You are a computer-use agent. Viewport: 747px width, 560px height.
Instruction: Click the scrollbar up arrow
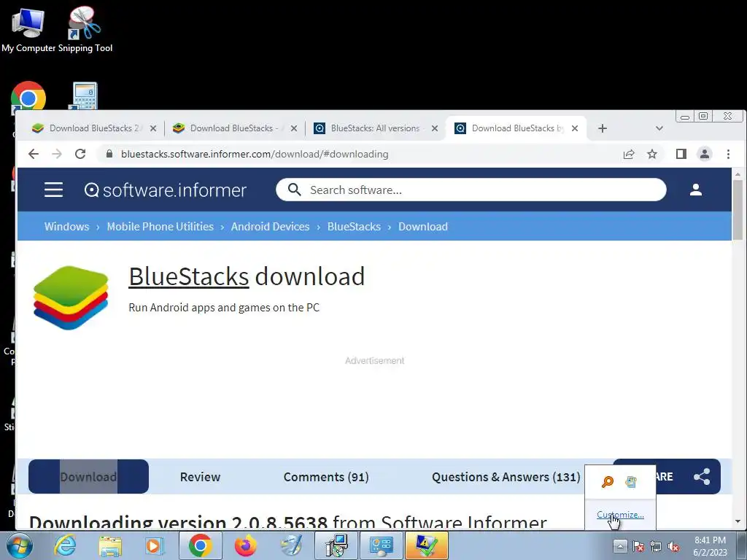[738, 174]
